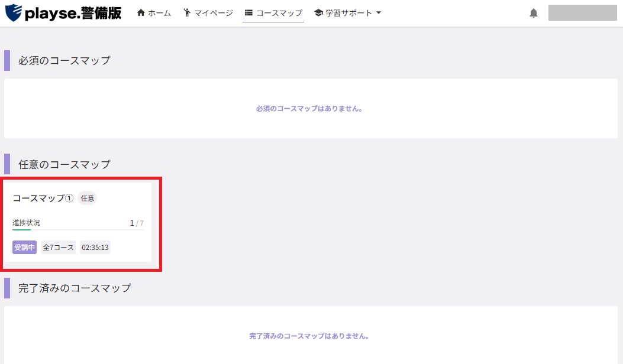Open the 学習サポート menu label

(348, 13)
